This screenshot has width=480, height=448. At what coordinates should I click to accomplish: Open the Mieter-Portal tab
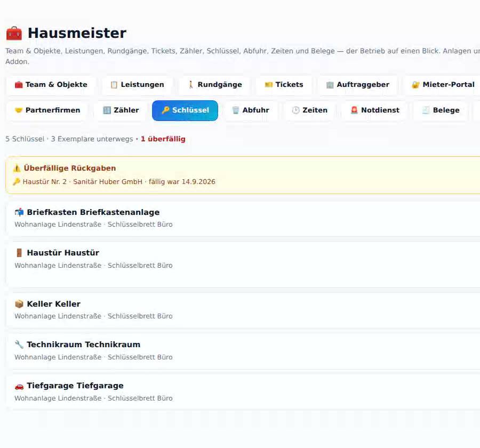point(443,84)
